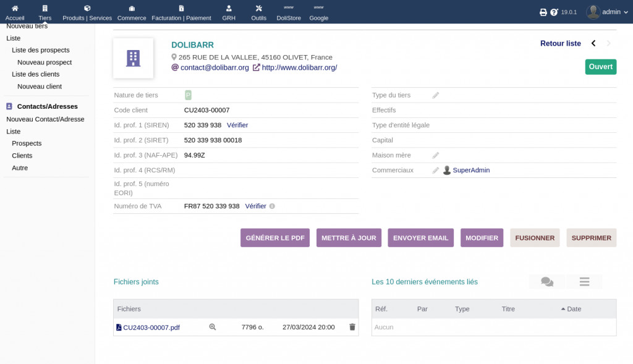
Task: Click pencil icon to edit Type du tiers
Action: 436,95
